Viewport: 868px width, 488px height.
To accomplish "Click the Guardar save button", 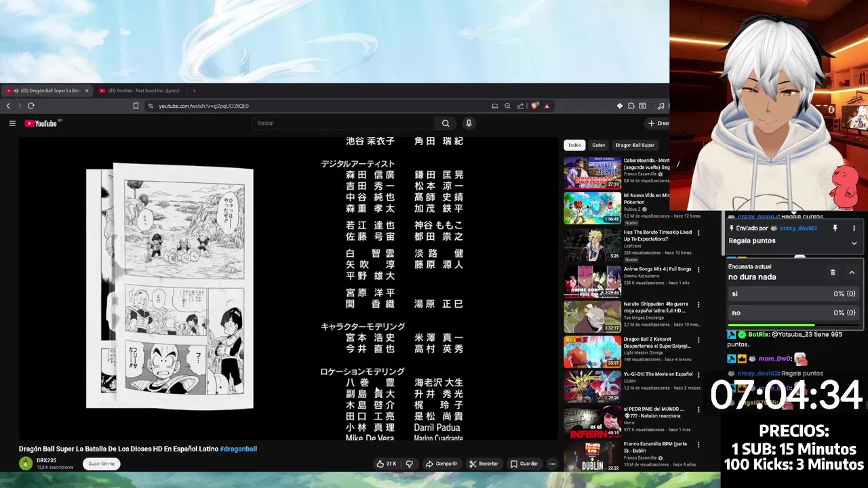I will coord(524,464).
